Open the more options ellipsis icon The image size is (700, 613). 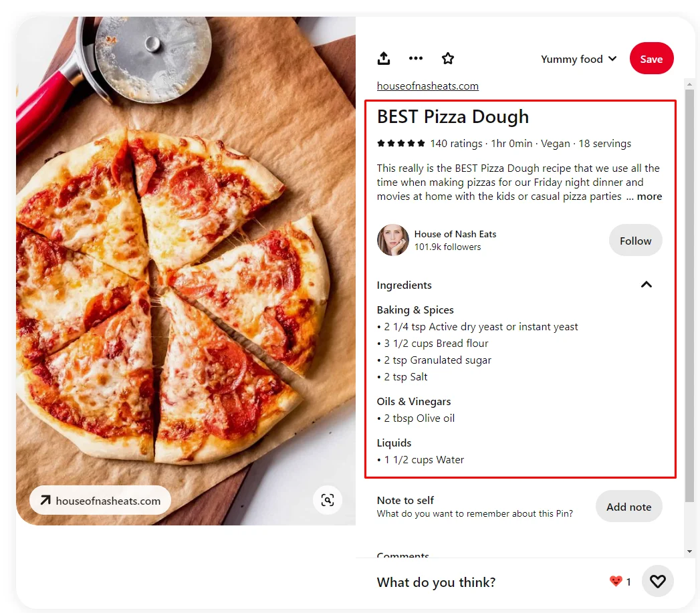(x=416, y=58)
